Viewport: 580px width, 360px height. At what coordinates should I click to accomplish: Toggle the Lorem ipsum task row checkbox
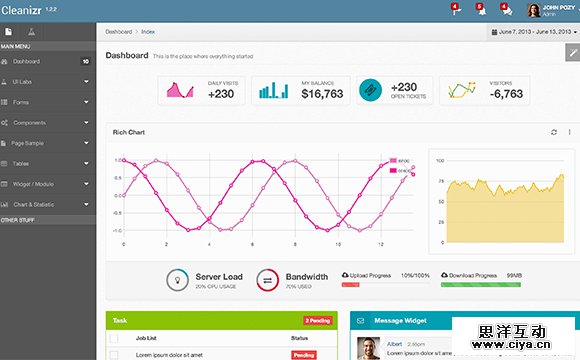(x=114, y=356)
